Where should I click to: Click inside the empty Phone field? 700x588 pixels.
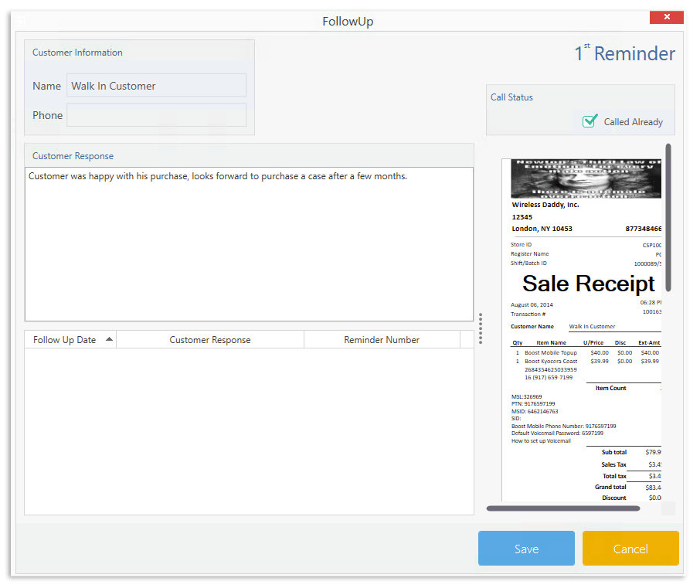156,114
